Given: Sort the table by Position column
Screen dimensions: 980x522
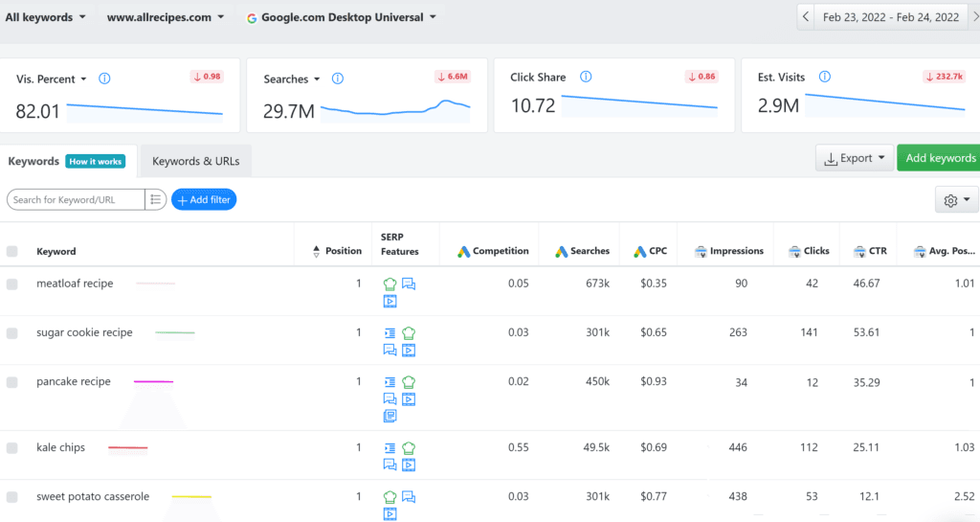Looking at the screenshot, I should [337, 251].
